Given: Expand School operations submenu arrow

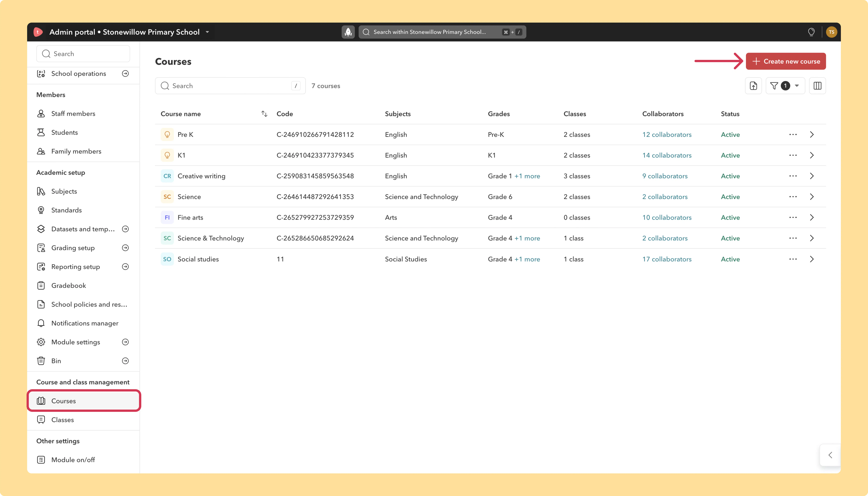Looking at the screenshot, I should pos(125,74).
